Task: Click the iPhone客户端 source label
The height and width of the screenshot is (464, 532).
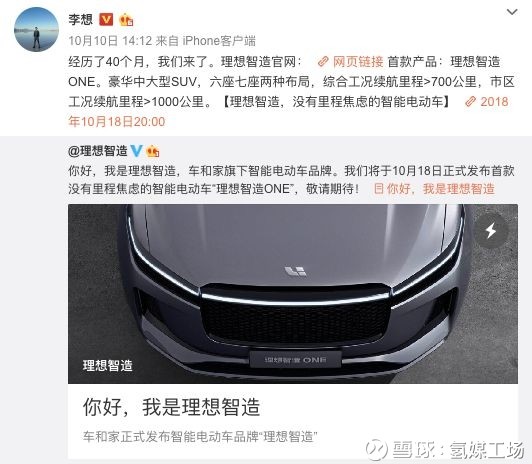Action: 219,41
